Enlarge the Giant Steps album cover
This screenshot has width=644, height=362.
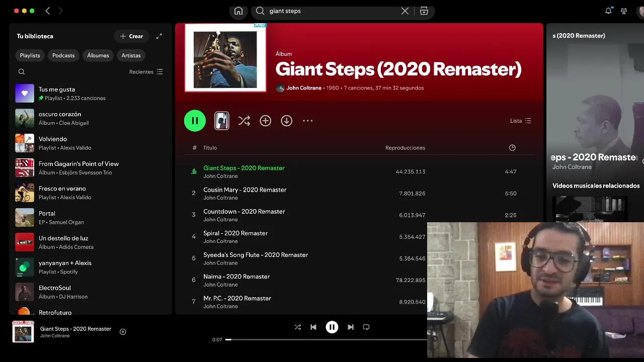[225, 58]
